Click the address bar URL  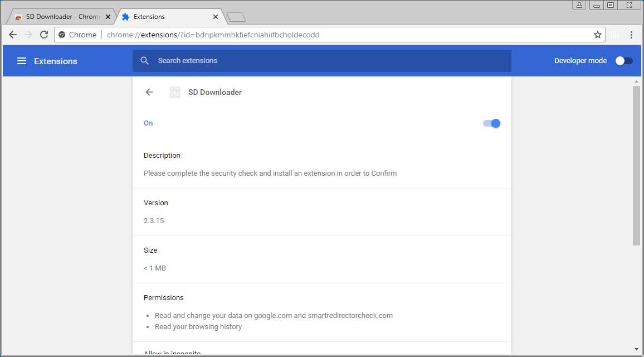(x=213, y=35)
